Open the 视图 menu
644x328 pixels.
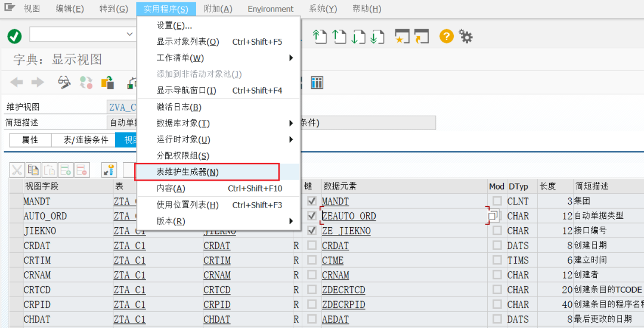pyautogui.click(x=32, y=8)
